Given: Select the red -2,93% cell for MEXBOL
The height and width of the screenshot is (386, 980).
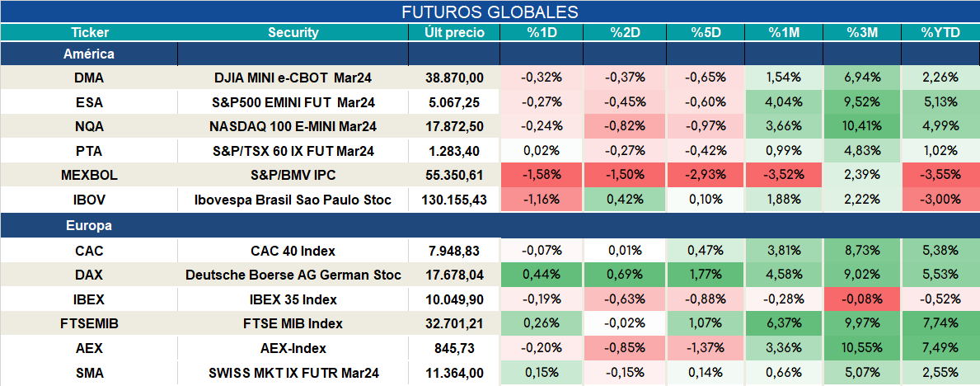Looking at the screenshot, I should coord(705,176).
